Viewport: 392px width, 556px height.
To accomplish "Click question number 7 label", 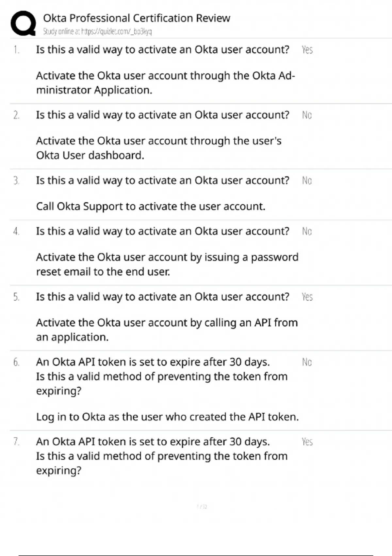I will 16,442.
